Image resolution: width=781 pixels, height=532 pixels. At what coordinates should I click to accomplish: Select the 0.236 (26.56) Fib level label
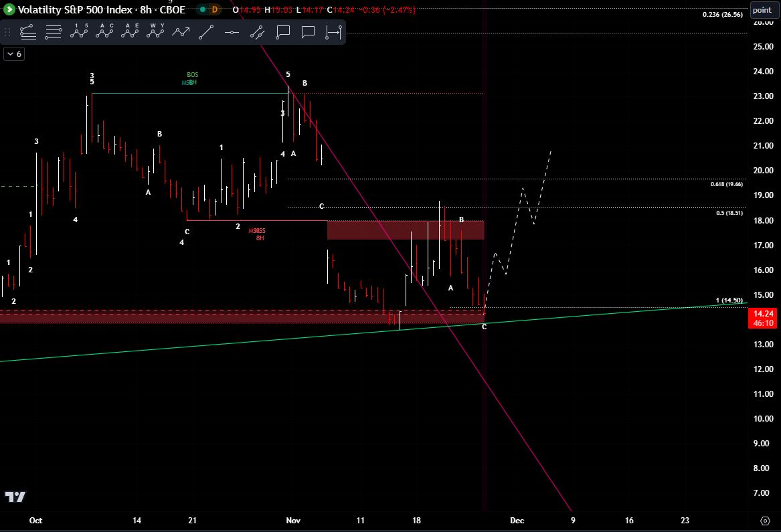[x=722, y=15]
